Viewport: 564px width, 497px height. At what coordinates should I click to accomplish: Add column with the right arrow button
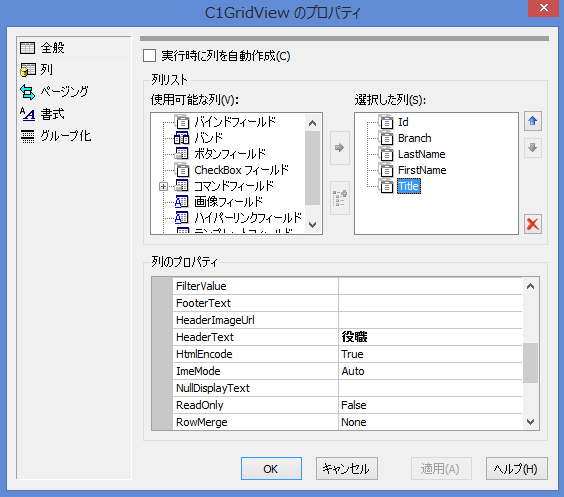(340, 148)
